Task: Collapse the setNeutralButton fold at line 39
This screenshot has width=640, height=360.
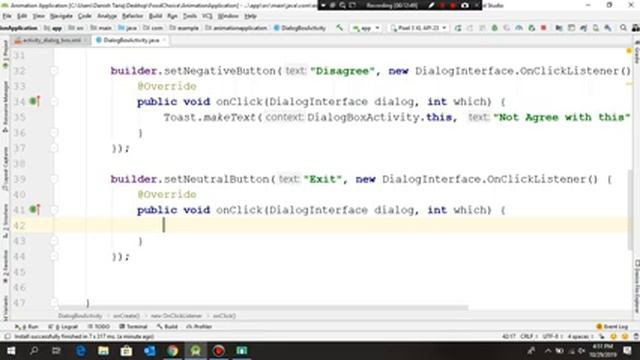Action: pos(54,179)
